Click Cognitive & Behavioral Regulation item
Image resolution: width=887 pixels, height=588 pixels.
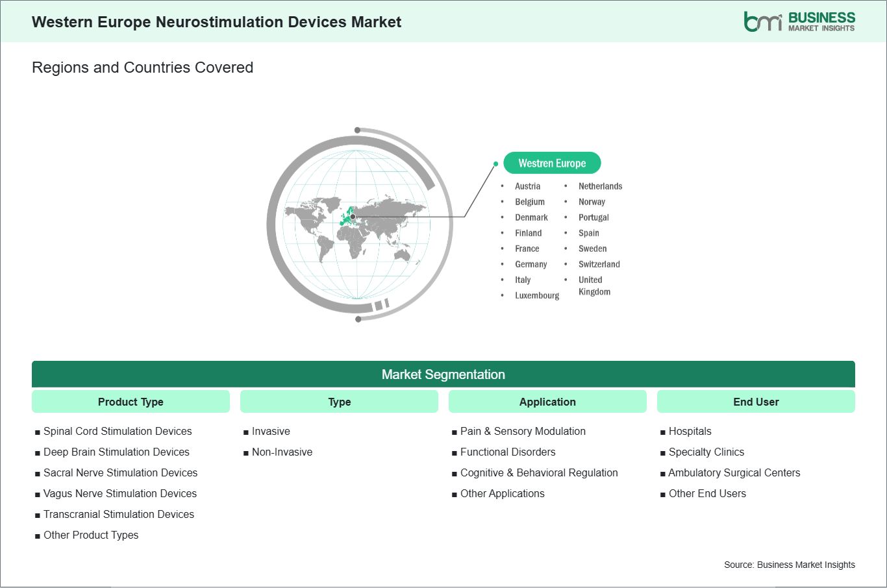pos(539,472)
